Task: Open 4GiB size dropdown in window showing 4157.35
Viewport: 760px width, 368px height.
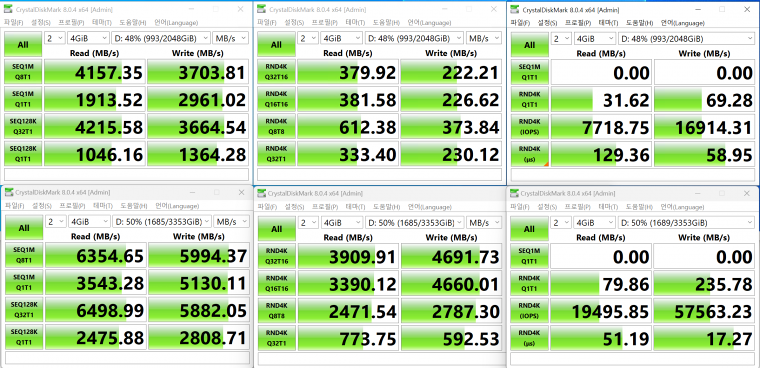Action: [88, 38]
